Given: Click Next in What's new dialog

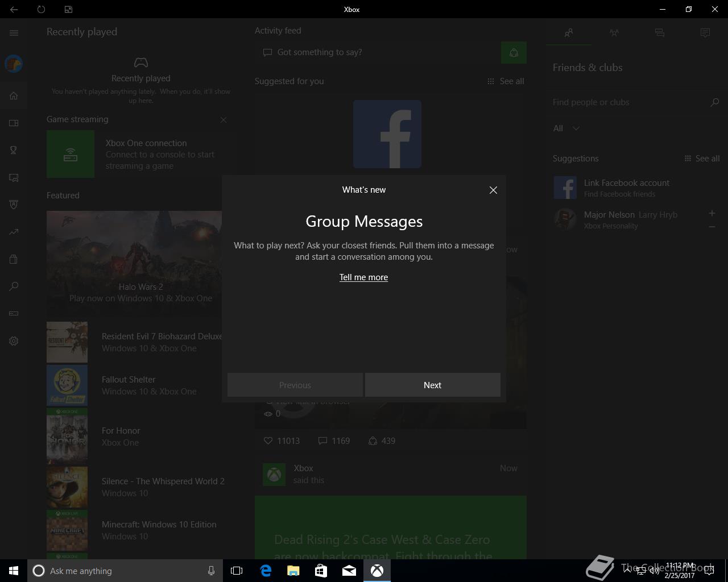Looking at the screenshot, I should point(433,385).
